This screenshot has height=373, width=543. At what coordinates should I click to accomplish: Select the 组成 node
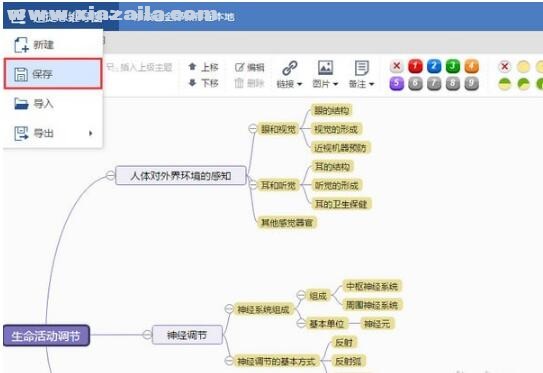[318, 296]
